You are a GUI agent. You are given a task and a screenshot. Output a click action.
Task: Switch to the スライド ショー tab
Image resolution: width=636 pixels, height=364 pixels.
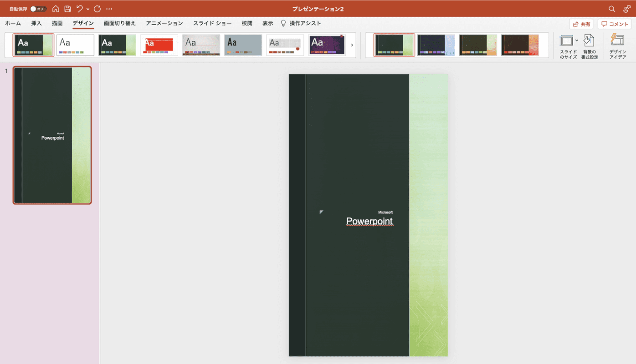212,23
